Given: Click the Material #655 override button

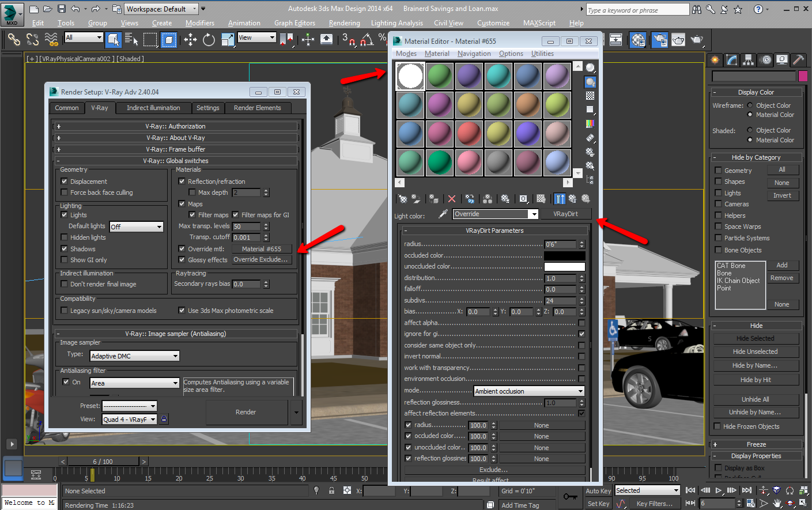Looking at the screenshot, I should click(262, 249).
